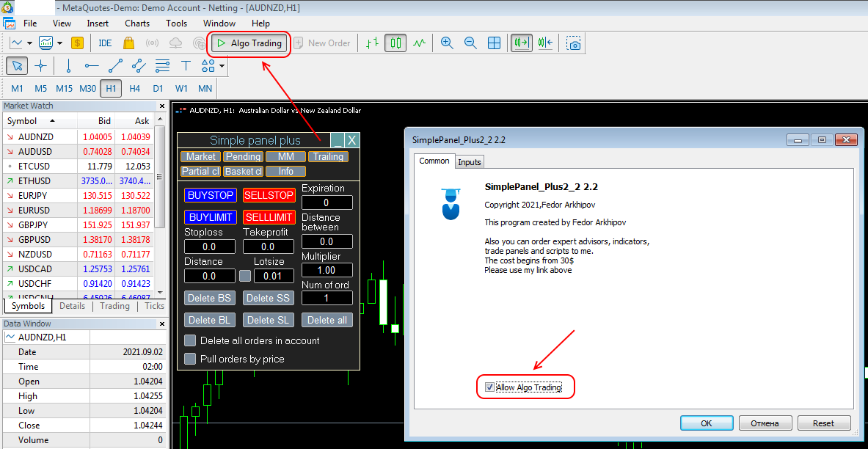The image size is (868, 449).
Task: Click the tile windows grid icon
Action: (495, 43)
